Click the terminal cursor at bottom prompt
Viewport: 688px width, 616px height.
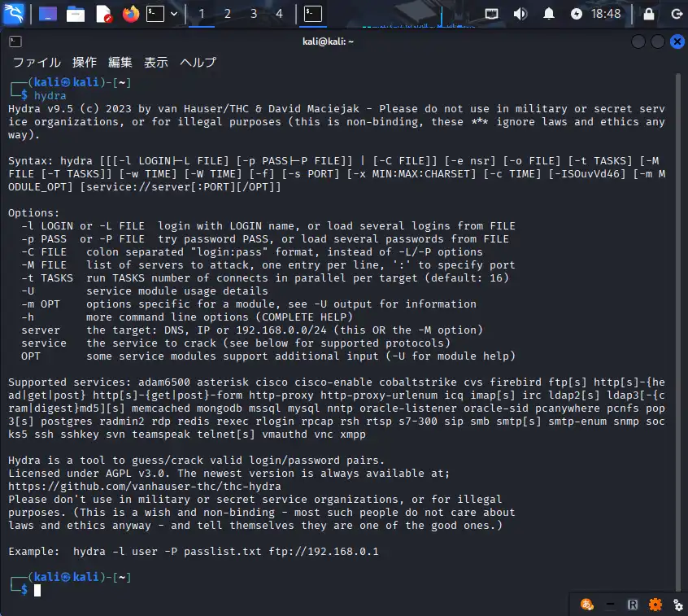coord(37,591)
